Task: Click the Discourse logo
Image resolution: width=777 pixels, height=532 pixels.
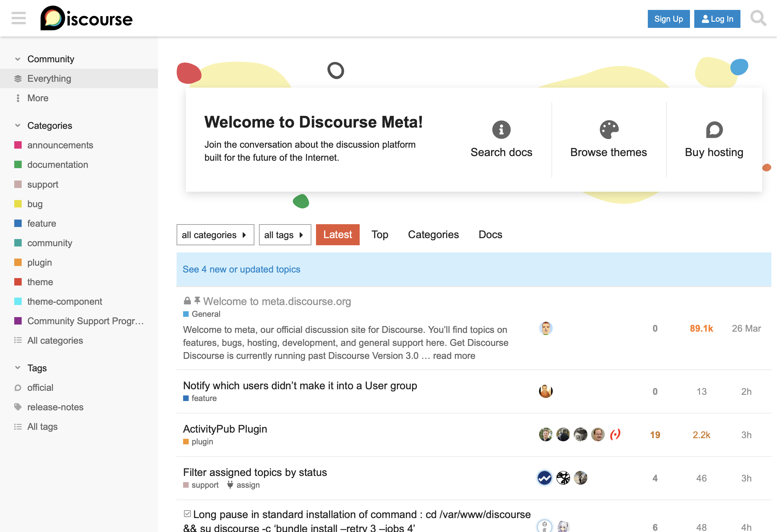Action: [x=86, y=18]
